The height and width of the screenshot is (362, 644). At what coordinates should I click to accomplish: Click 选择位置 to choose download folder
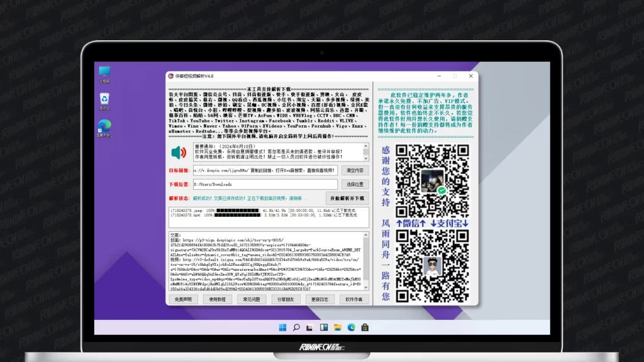point(355,184)
